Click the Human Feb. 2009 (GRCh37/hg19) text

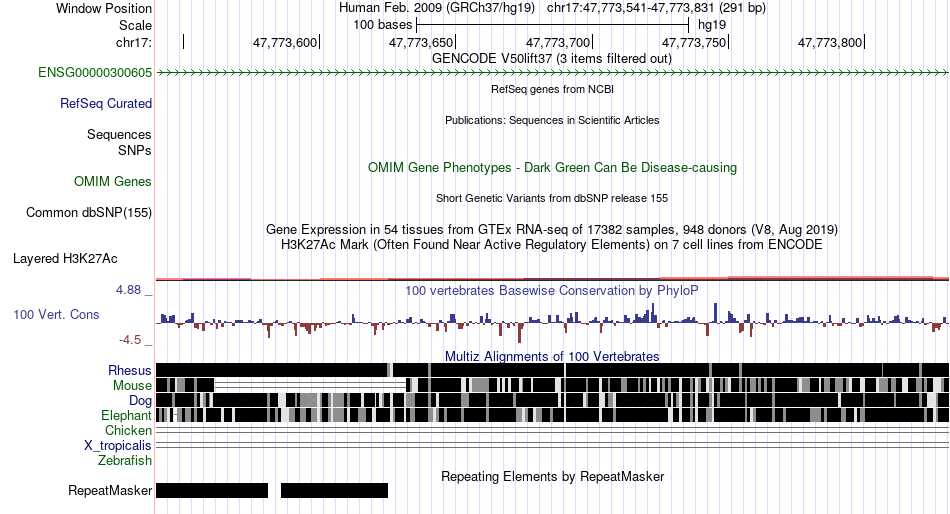[x=437, y=8]
